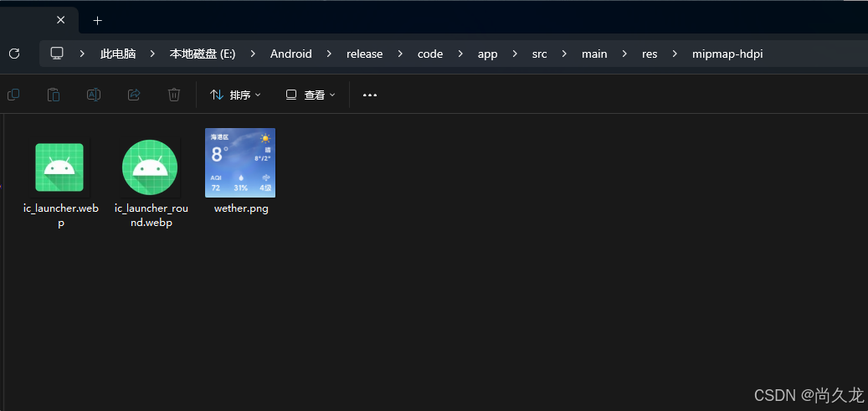Viewport: 868px width, 411px height.
Task: Close the current Explorer tab
Action: 61,20
